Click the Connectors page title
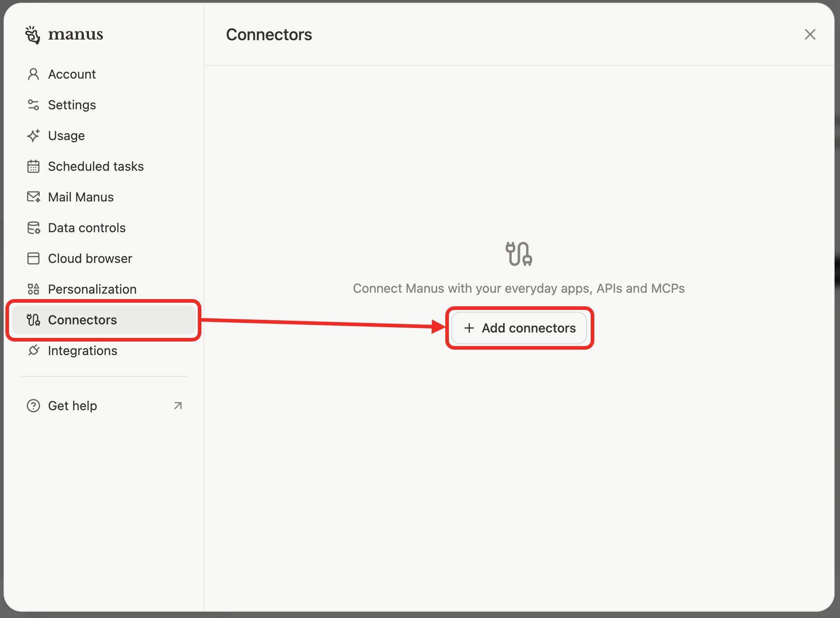The width and height of the screenshot is (840, 618). [269, 34]
